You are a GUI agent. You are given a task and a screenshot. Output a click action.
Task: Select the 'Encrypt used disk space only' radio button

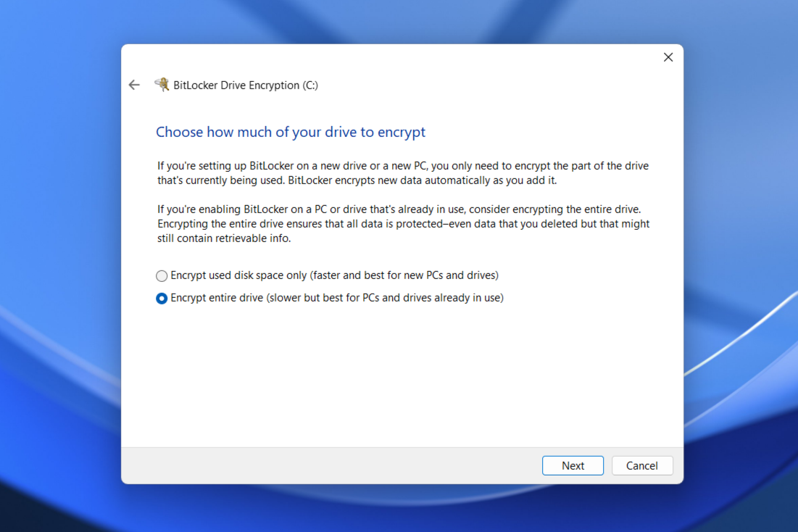point(162,276)
